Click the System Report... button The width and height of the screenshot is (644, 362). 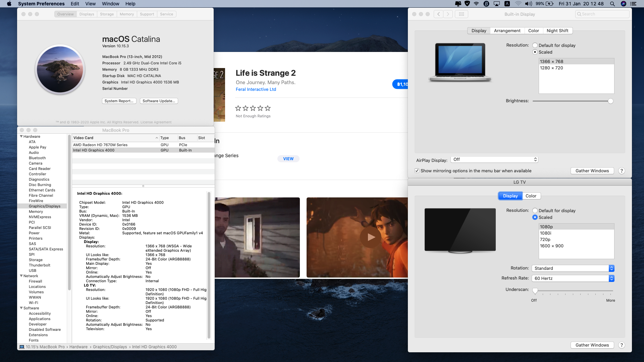[x=119, y=101]
